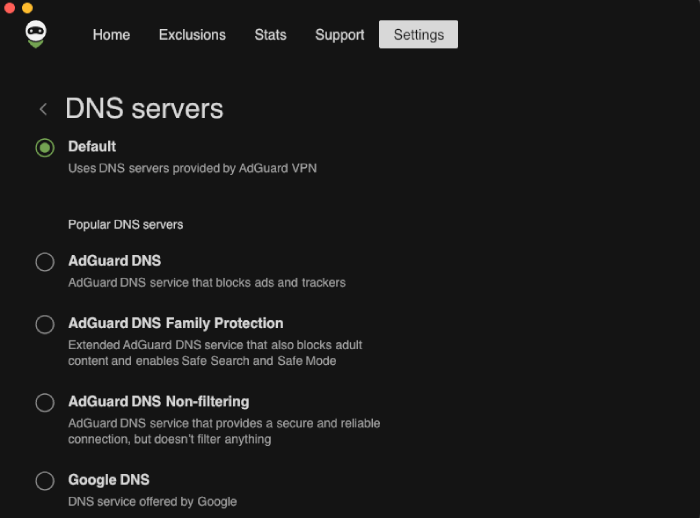This screenshot has width=700, height=518.
Task: Click the 'AdGuard DNS Family Protection' title
Action: pos(175,323)
